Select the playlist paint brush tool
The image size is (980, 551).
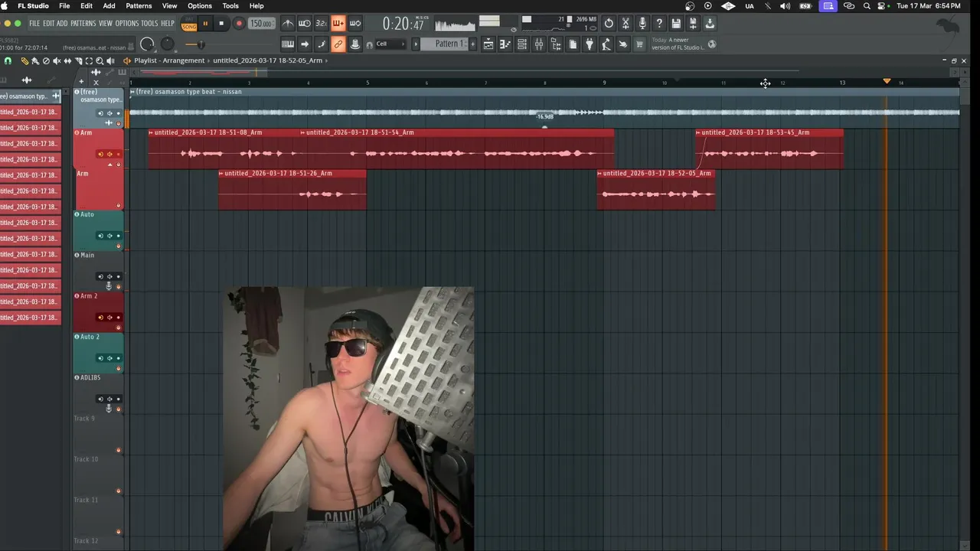tap(35, 60)
